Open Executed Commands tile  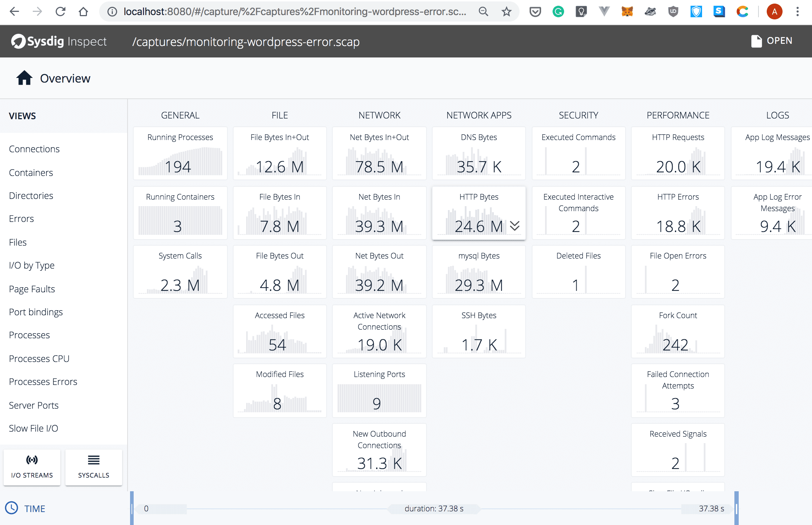click(x=578, y=153)
